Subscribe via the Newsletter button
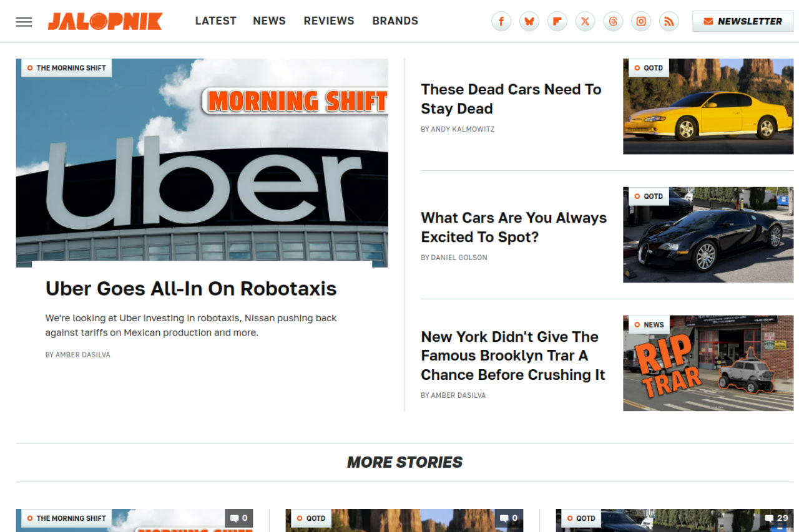 [742, 21]
